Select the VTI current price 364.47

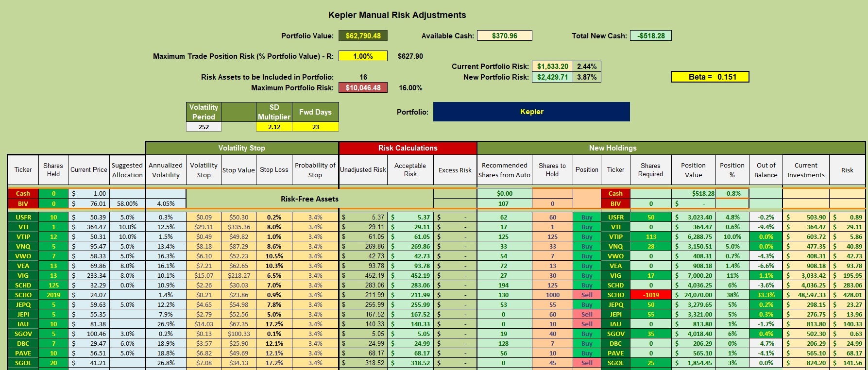[88, 227]
